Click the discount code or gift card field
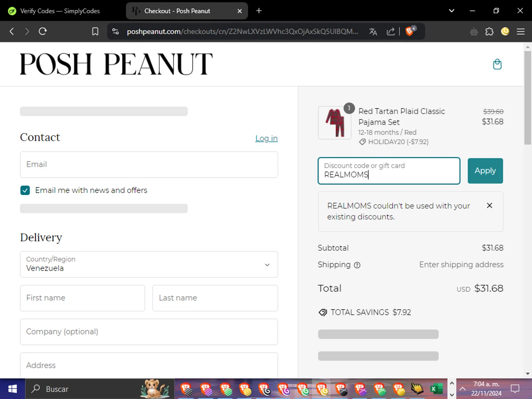 [x=389, y=171]
